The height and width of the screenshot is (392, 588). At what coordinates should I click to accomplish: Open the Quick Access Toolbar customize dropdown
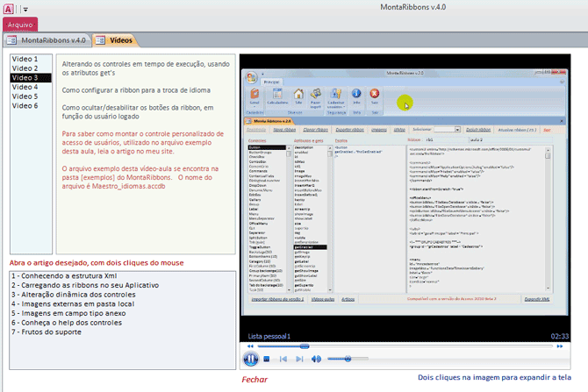25,8
